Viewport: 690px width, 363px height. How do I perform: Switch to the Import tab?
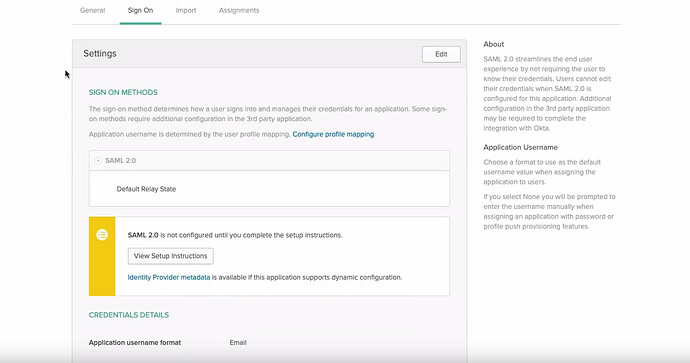pyautogui.click(x=186, y=10)
